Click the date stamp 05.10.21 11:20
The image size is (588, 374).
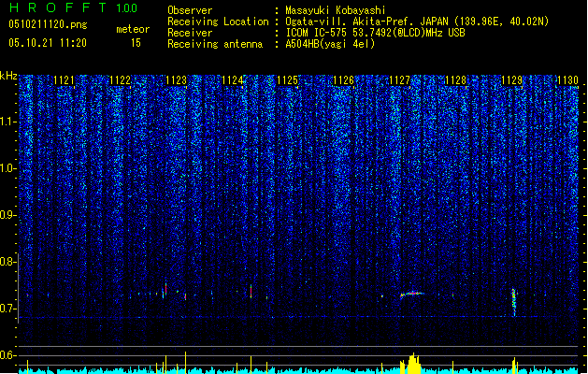48,43
